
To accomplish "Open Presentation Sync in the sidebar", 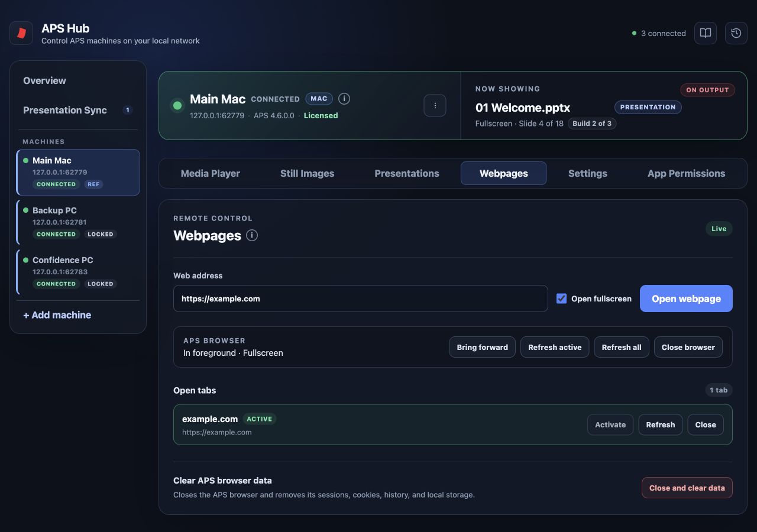I will click(x=78, y=110).
